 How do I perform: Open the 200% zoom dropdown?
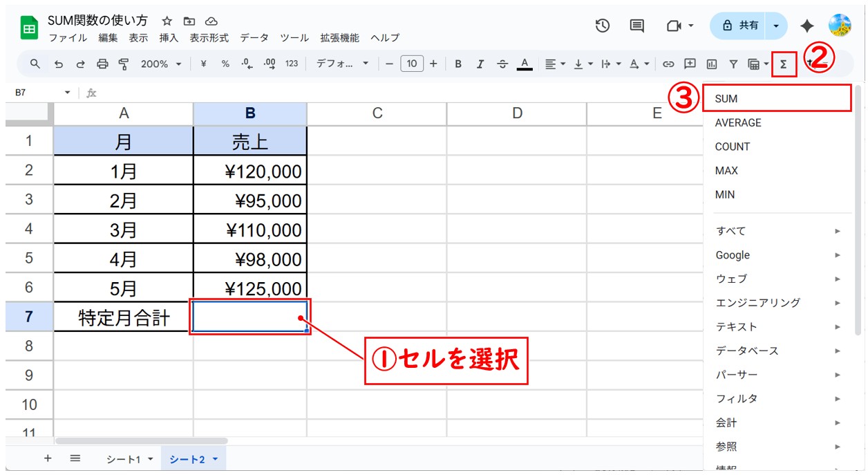pos(160,64)
